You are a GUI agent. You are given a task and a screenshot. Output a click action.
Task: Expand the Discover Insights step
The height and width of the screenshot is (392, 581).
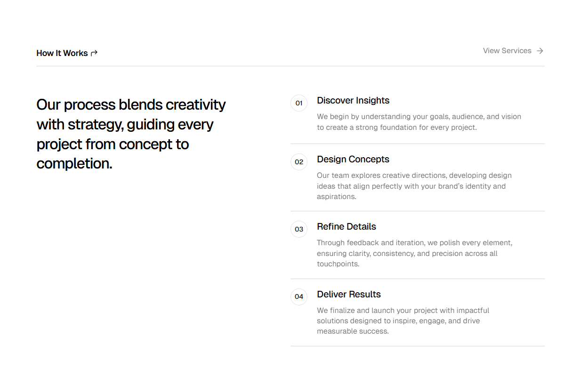click(353, 100)
